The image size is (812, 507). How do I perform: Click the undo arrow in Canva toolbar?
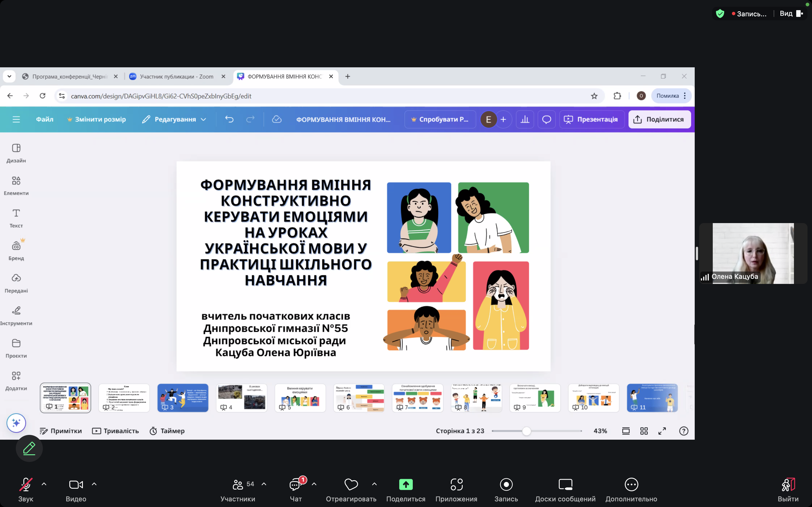pos(229,119)
